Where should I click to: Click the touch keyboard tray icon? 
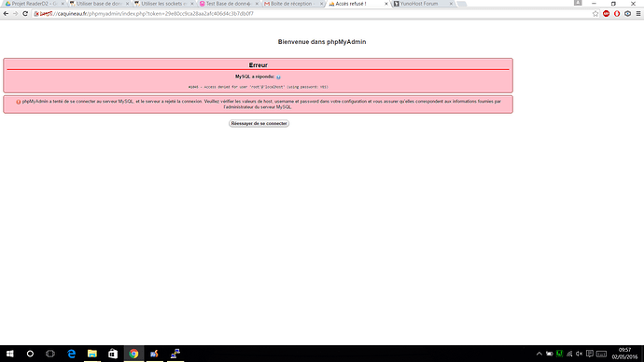point(601,354)
